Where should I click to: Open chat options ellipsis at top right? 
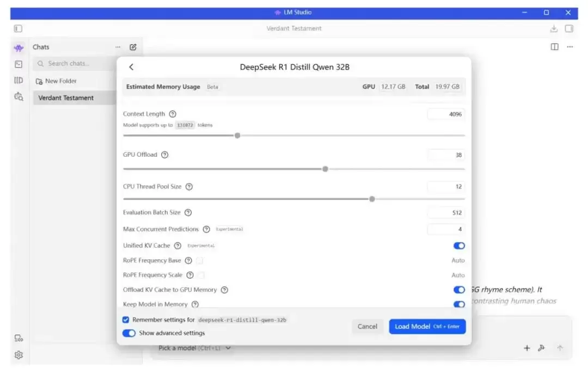pyautogui.click(x=570, y=47)
